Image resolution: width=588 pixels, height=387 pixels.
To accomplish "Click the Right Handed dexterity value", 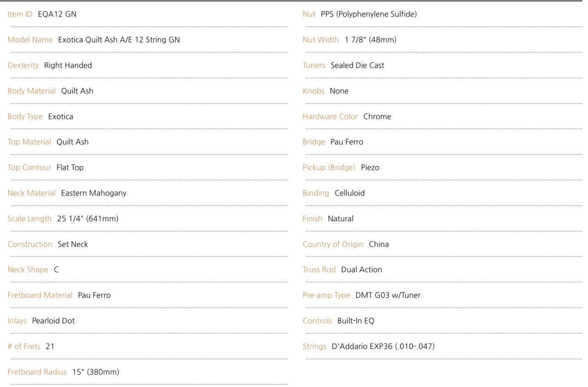I will coord(68,65).
